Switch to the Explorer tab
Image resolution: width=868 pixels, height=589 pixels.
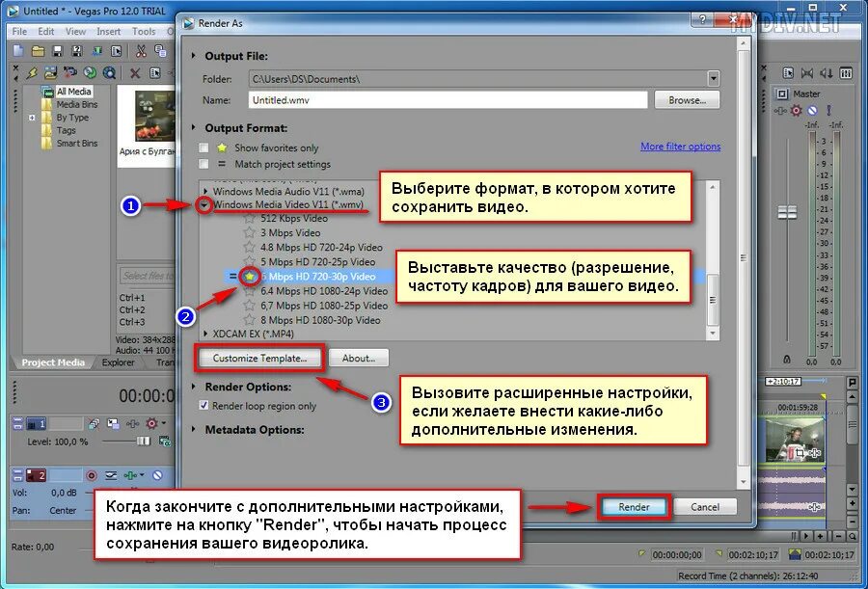tap(118, 362)
